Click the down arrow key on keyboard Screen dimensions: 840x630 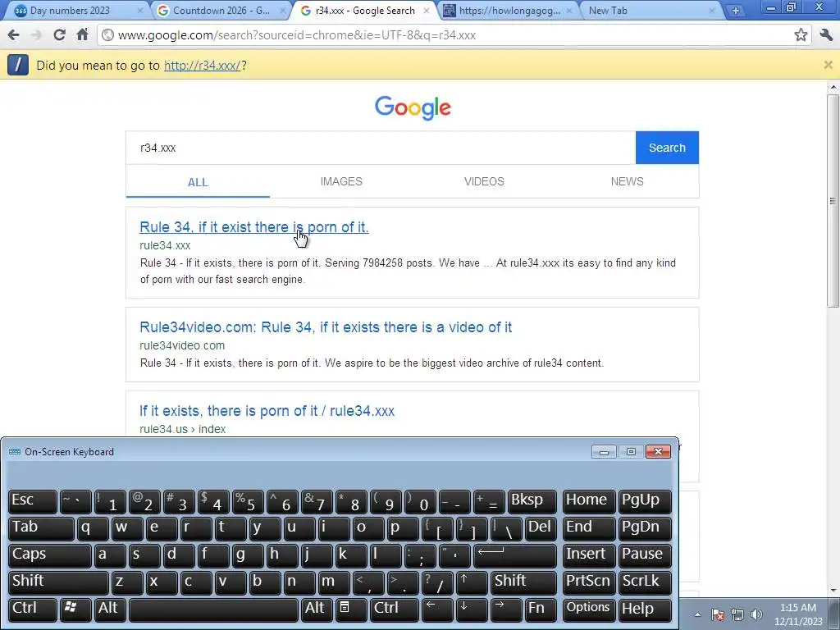(472, 609)
